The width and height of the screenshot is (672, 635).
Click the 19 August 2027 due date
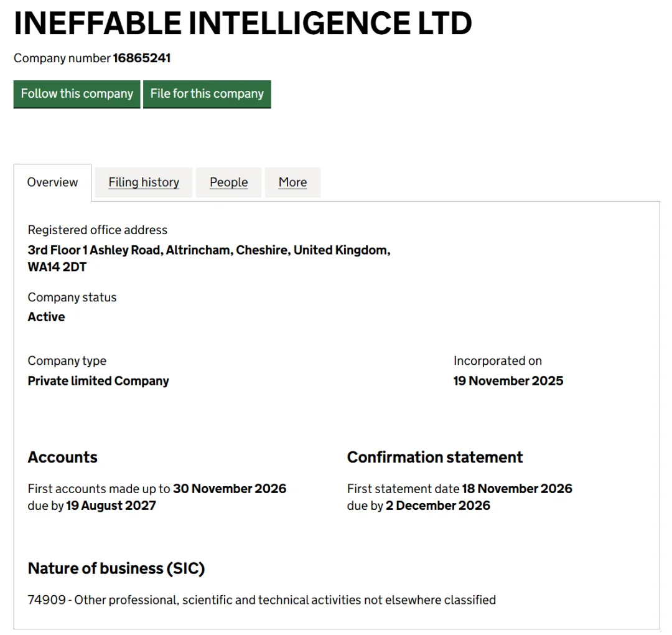pyautogui.click(x=111, y=506)
